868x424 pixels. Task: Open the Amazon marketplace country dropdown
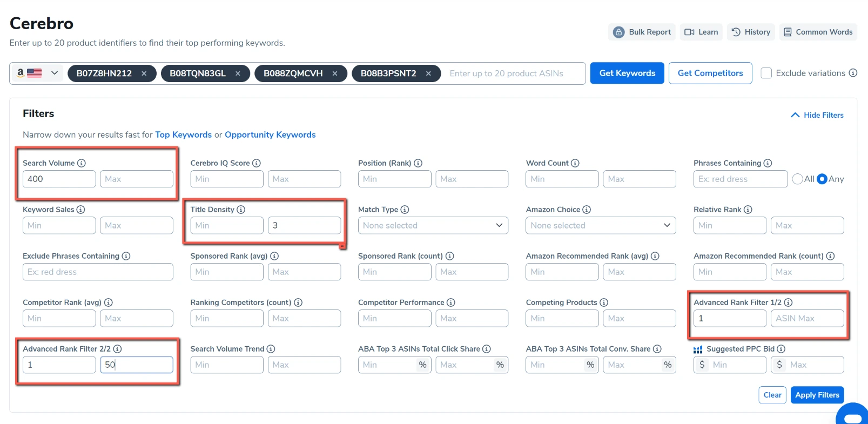click(37, 73)
